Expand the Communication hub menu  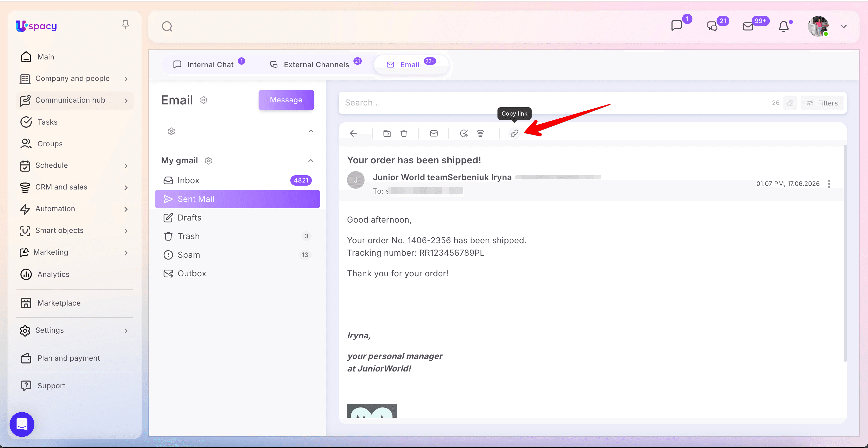pyautogui.click(x=74, y=100)
